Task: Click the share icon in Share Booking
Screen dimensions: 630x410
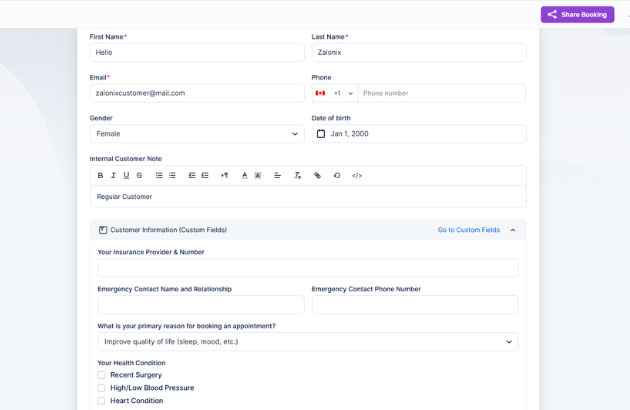Action: tap(552, 14)
